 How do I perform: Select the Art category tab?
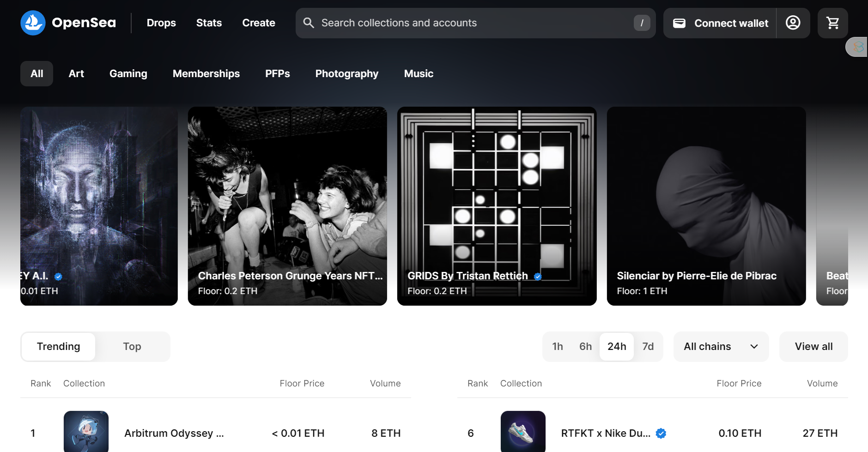click(76, 73)
